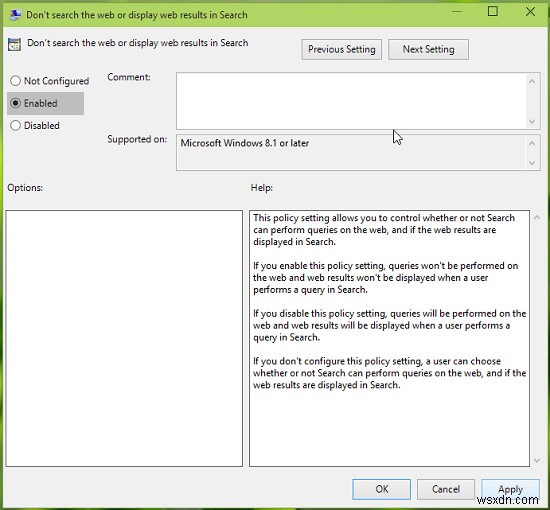Click Apply to save the policy
The width and height of the screenshot is (550, 510).
510,489
